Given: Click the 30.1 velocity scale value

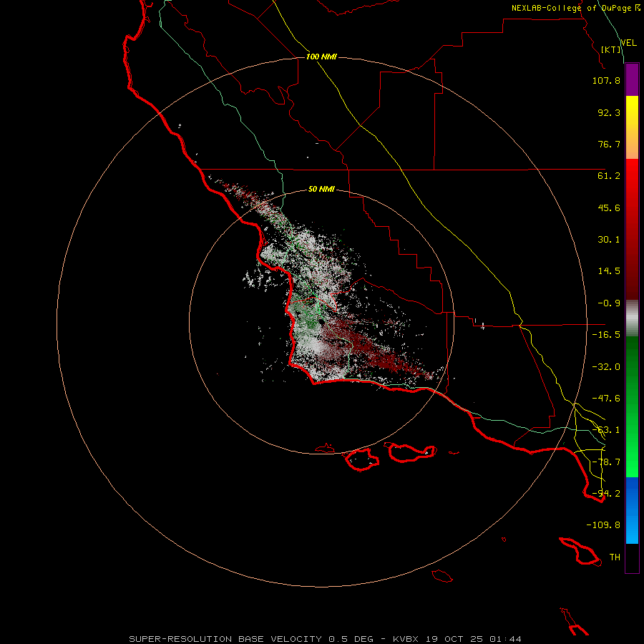Looking at the screenshot, I should point(609,240).
